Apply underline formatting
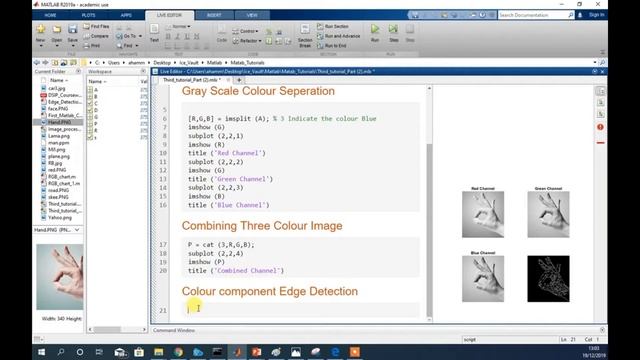This screenshot has width=640, height=360. click(x=187, y=36)
